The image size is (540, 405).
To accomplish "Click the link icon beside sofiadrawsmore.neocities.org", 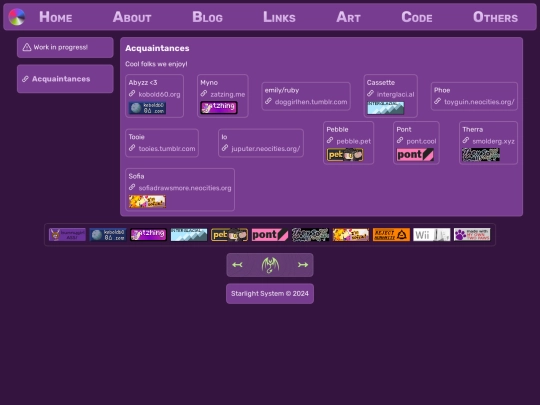I will click(x=132, y=187).
